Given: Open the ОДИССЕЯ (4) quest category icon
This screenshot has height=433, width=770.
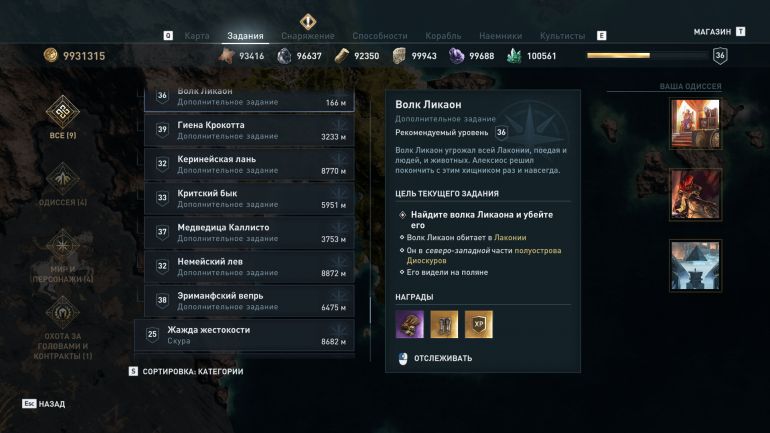Looking at the screenshot, I should click(x=62, y=179).
